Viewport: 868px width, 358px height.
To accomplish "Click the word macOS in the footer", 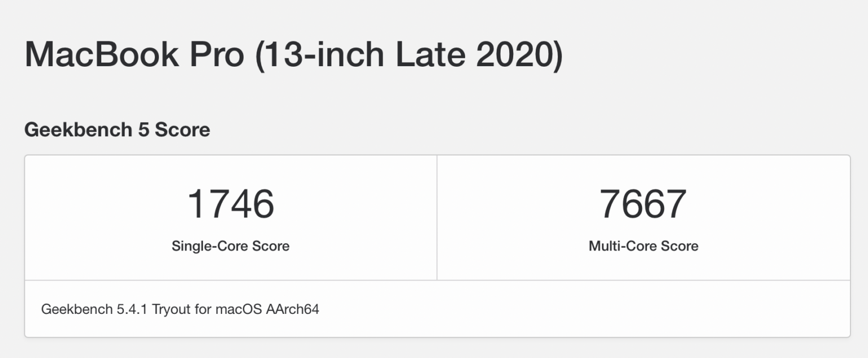I will 239,309.
